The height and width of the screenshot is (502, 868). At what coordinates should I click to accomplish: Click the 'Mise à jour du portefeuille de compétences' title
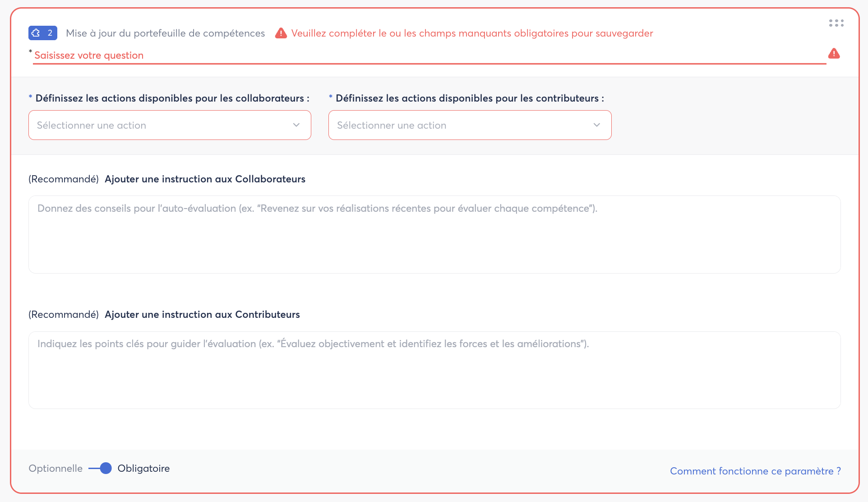[x=165, y=33]
